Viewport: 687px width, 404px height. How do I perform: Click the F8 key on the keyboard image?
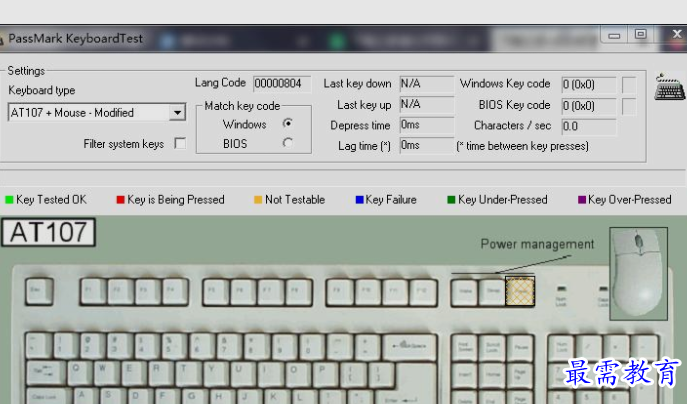click(298, 291)
